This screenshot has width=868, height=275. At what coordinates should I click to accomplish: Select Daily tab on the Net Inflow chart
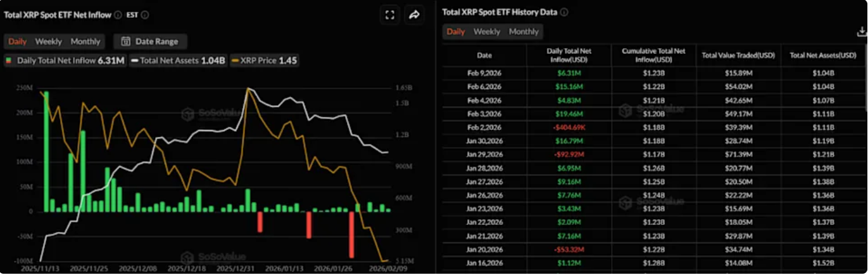coord(17,41)
